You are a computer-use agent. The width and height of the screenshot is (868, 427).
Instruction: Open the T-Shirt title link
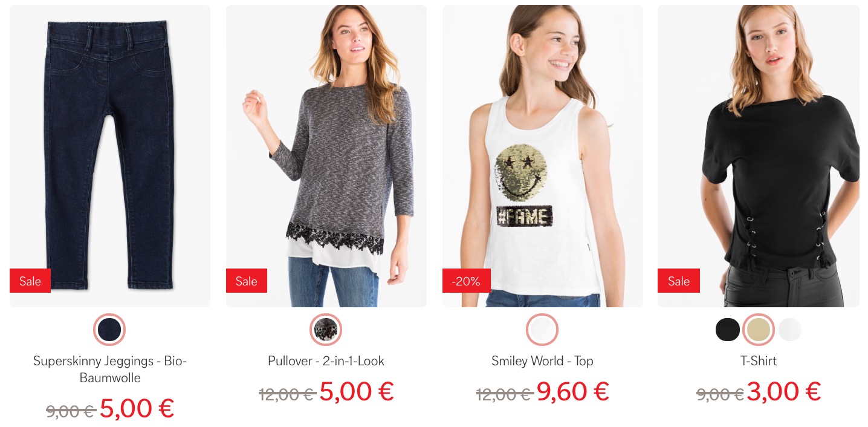coord(759,361)
